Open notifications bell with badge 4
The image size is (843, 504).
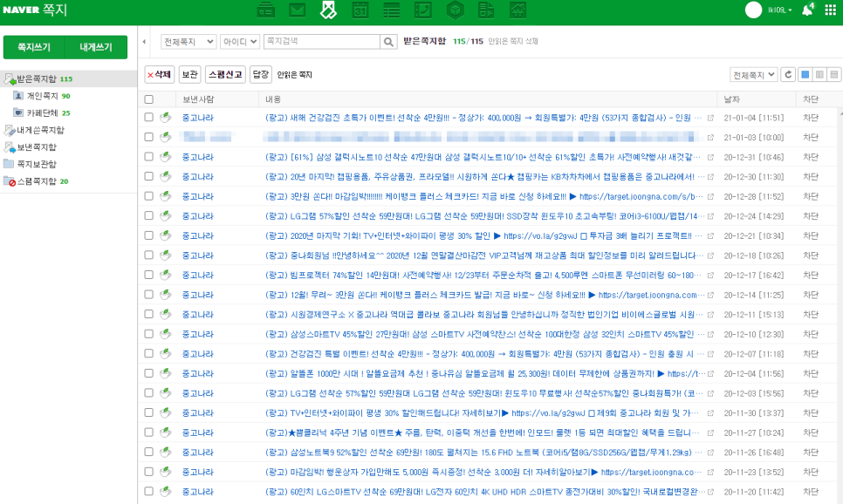807,10
